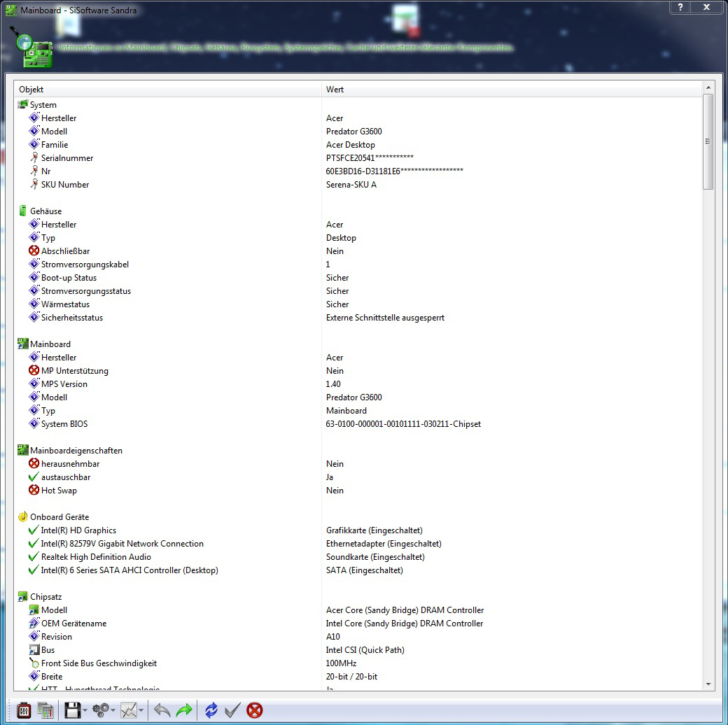Viewport: 728px width, 725px height.
Task: Close the Mainboard Sandra window
Action: pyautogui.click(x=706, y=7)
